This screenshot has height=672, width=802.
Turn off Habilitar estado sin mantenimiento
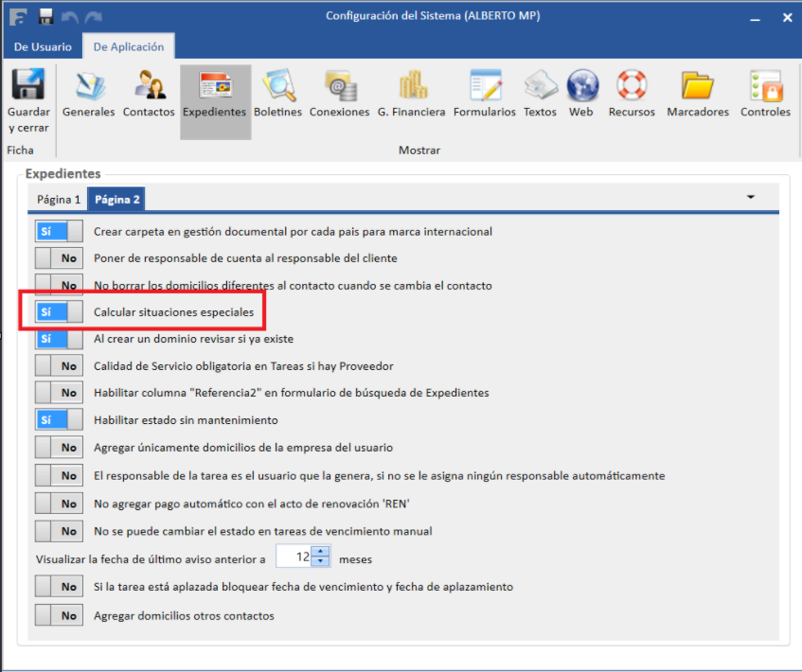pos(59,418)
